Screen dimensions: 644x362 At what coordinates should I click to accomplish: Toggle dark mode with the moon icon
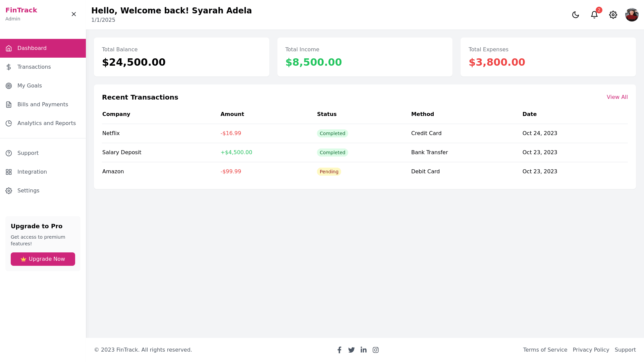pyautogui.click(x=576, y=15)
